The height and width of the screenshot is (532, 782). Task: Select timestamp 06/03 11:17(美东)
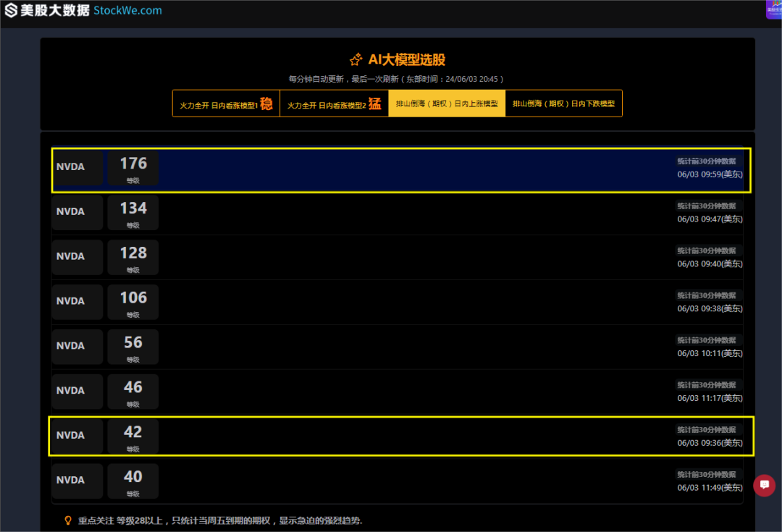pyautogui.click(x=710, y=398)
